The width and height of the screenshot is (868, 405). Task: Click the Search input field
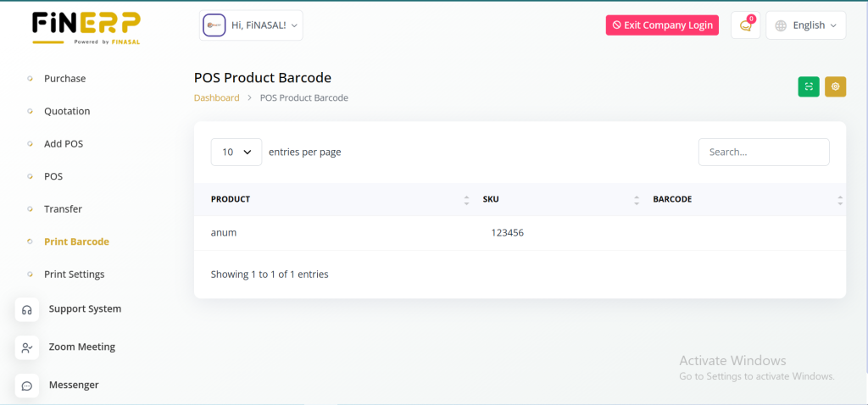tap(763, 152)
